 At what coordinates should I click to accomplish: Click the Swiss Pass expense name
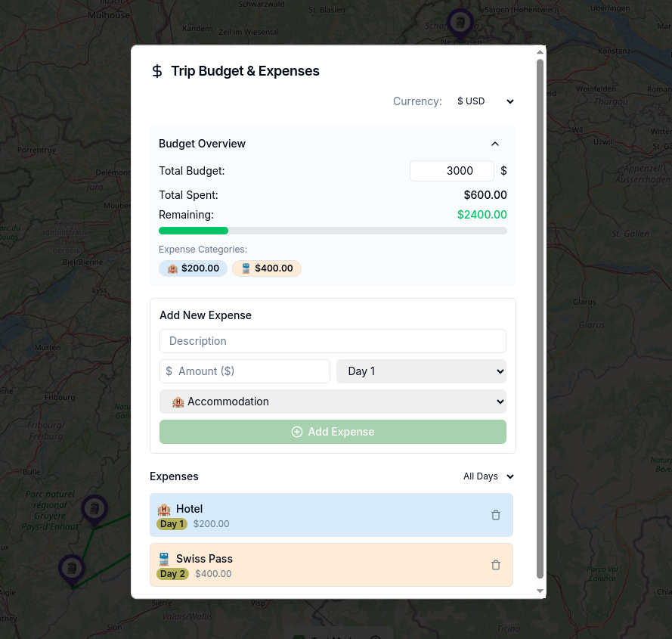click(204, 559)
